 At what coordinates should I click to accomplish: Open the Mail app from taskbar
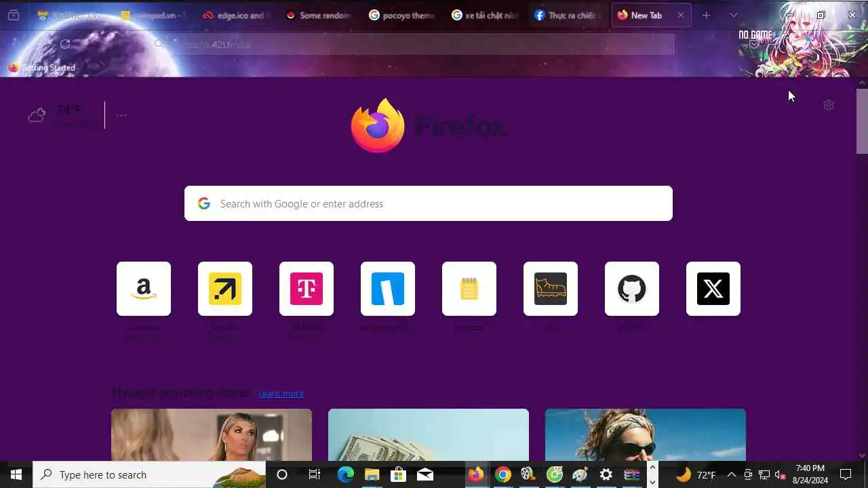[x=425, y=474]
